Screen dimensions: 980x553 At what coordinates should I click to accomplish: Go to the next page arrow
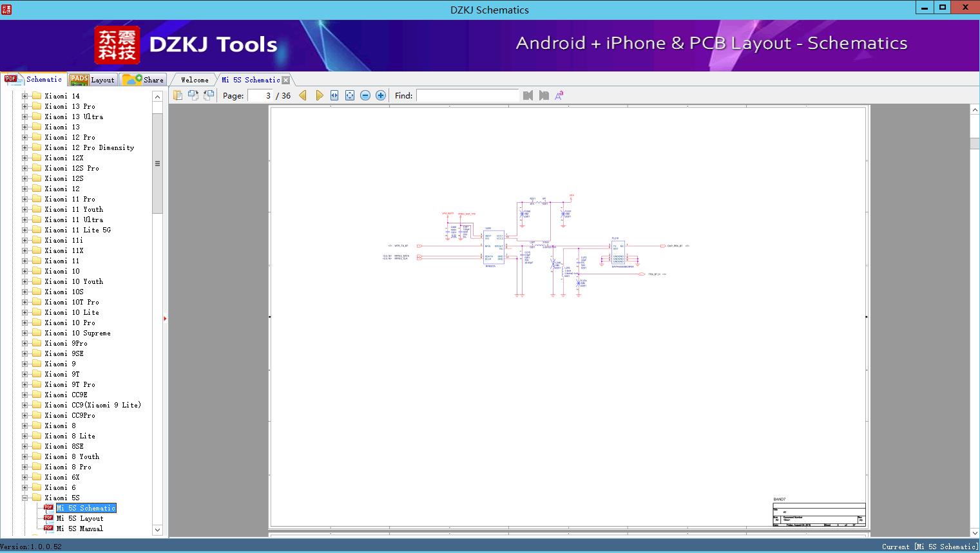[x=319, y=95]
